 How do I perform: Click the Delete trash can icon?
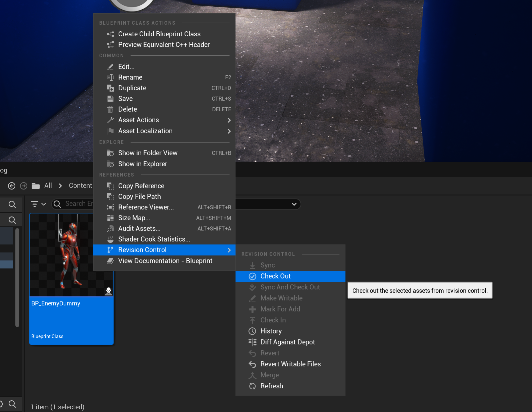[x=110, y=109]
